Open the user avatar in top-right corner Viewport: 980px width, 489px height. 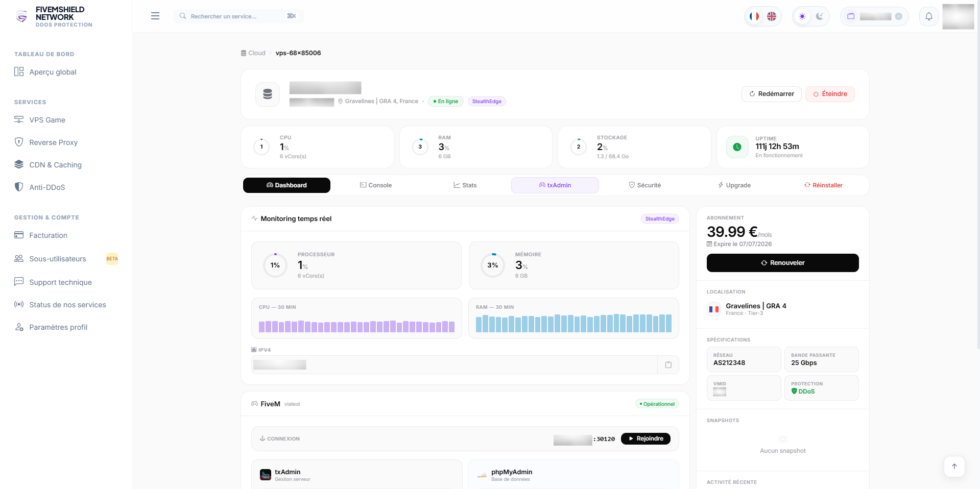(958, 16)
